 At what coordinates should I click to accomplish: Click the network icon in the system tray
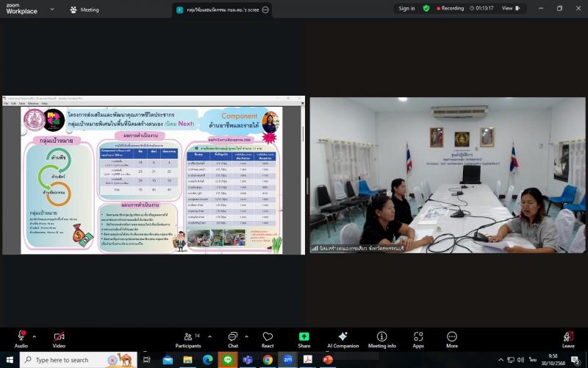point(511,360)
